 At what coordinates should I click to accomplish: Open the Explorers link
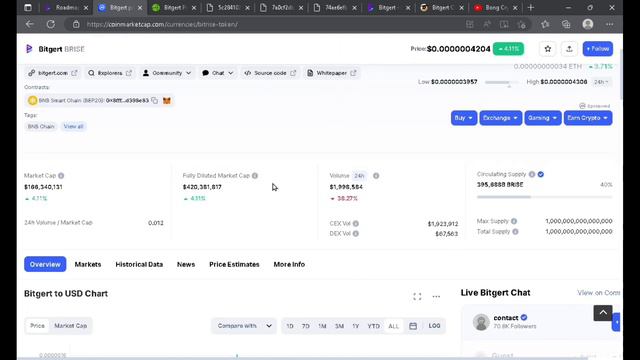pos(110,73)
